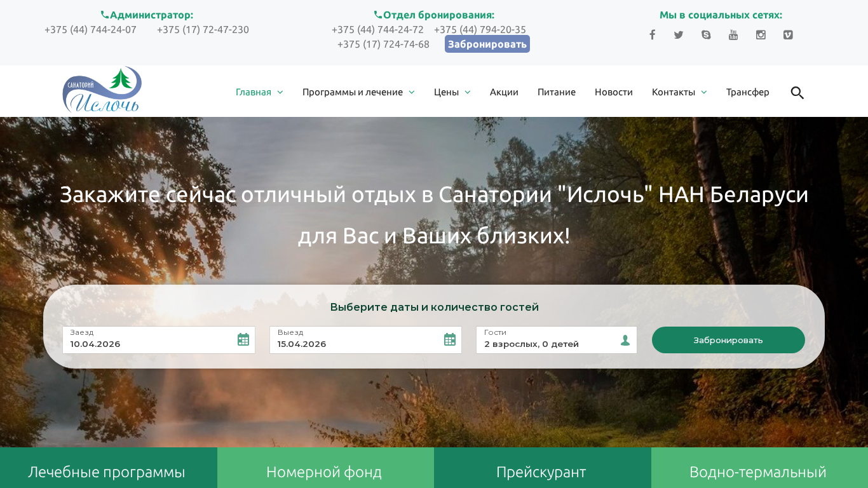
Task: Navigate to Акции page
Action: tap(504, 92)
